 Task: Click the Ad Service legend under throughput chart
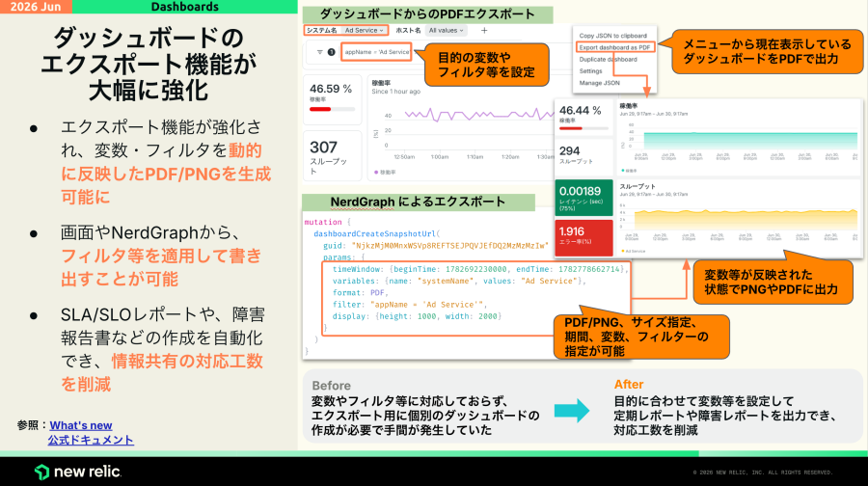coord(634,252)
